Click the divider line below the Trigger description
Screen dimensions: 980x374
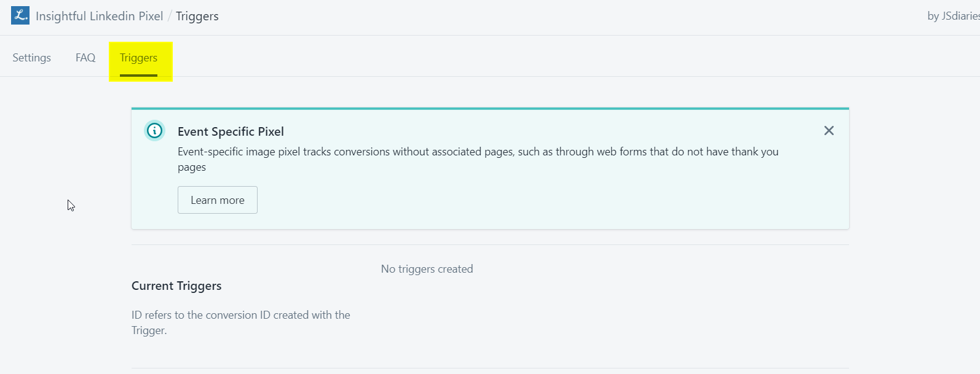pos(490,368)
